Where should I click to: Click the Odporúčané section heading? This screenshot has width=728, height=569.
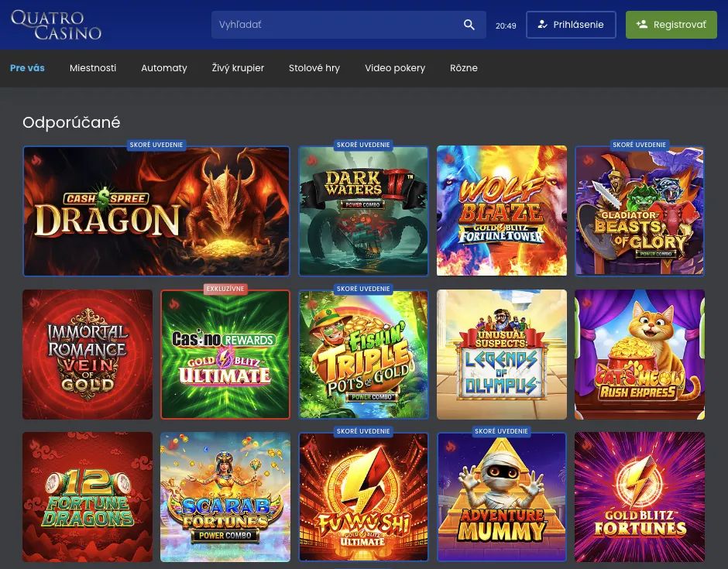[x=71, y=122]
